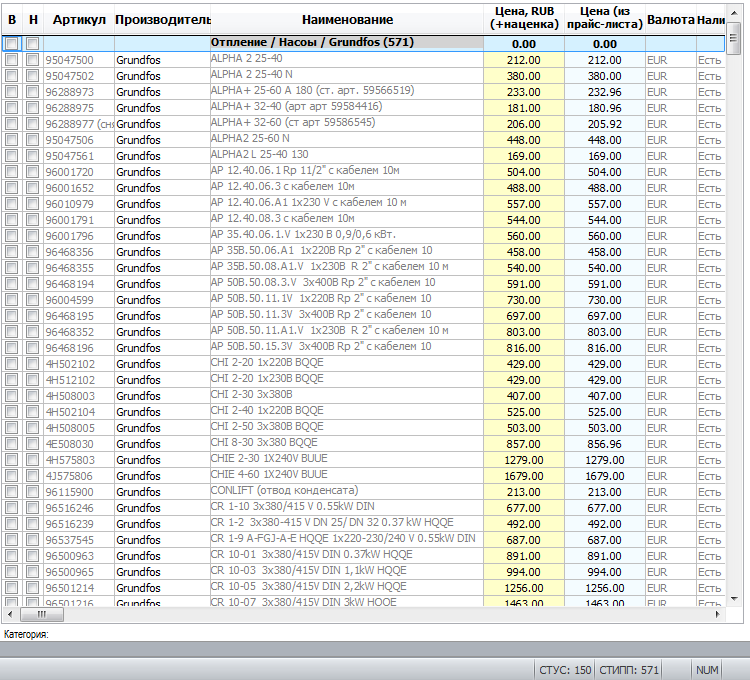The width and height of the screenshot is (750, 680).
Task: Tick the В checkbox for article 95047500
Action: point(11,60)
